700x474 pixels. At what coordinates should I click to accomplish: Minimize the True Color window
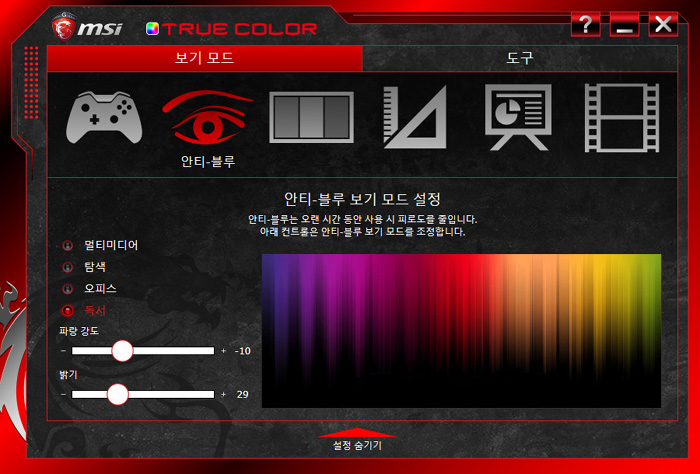coord(624,24)
